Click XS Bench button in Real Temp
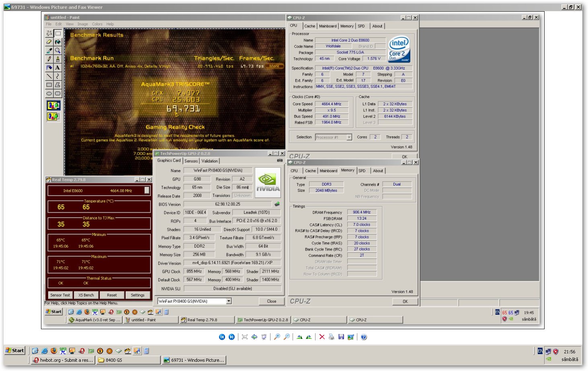Image resolution: width=588 pixels, height=371 pixels. 86,295
